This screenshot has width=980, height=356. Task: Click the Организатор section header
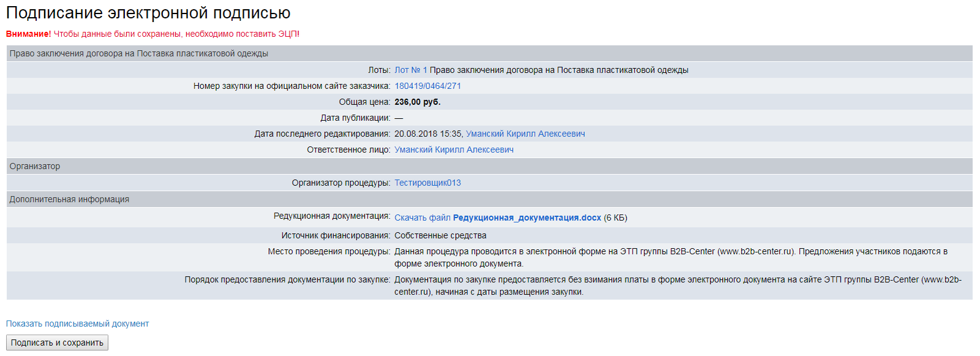(x=35, y=166)
